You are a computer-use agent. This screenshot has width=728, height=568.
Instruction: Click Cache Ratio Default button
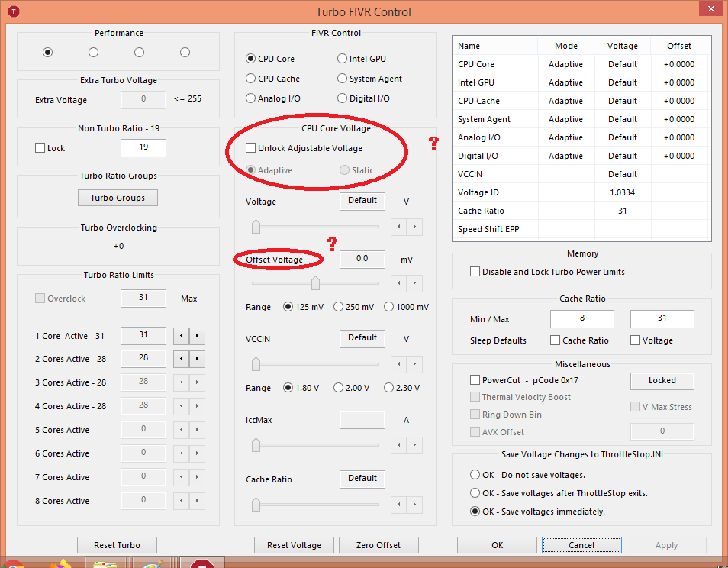[362, 479]
